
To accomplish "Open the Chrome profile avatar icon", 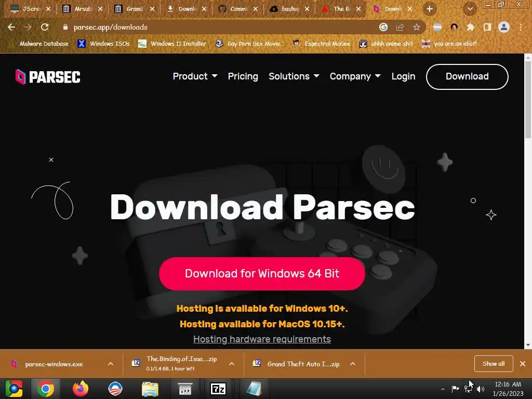I will [x=504, y=27].
